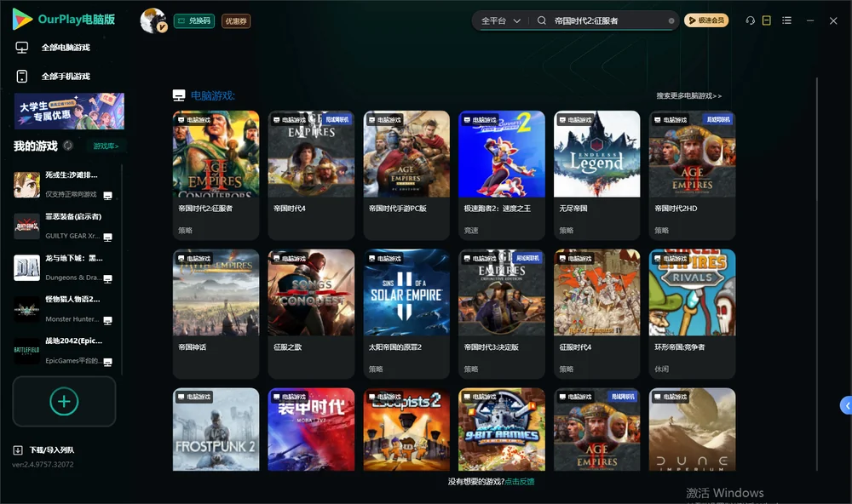
Task: Open the list menu icon in title bar
Action: [x=786, y=20]
